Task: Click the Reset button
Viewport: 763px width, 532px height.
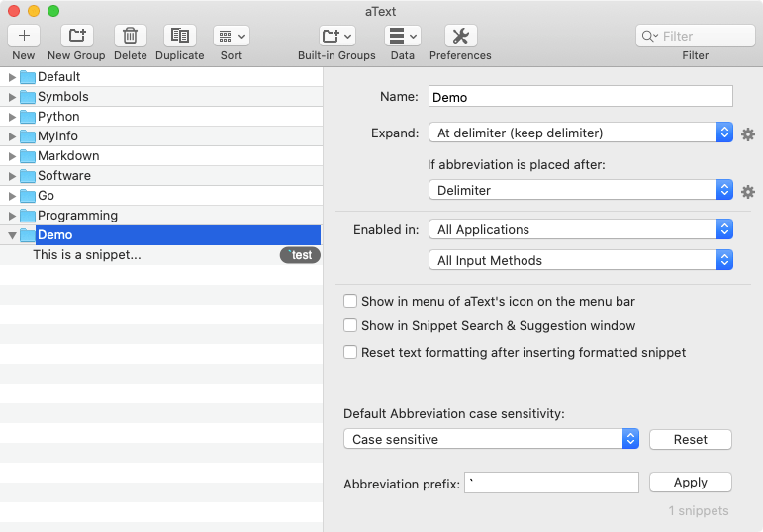Action: (x=690, y=439)
